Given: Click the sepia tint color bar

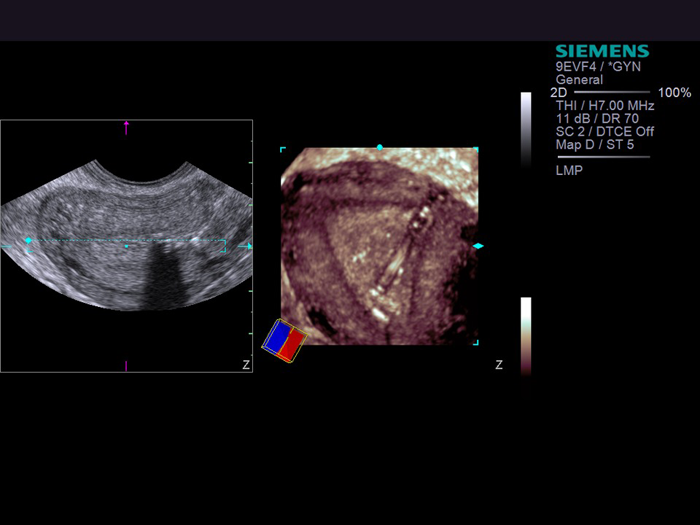Looking at the screenshot, I should (526, 336).
